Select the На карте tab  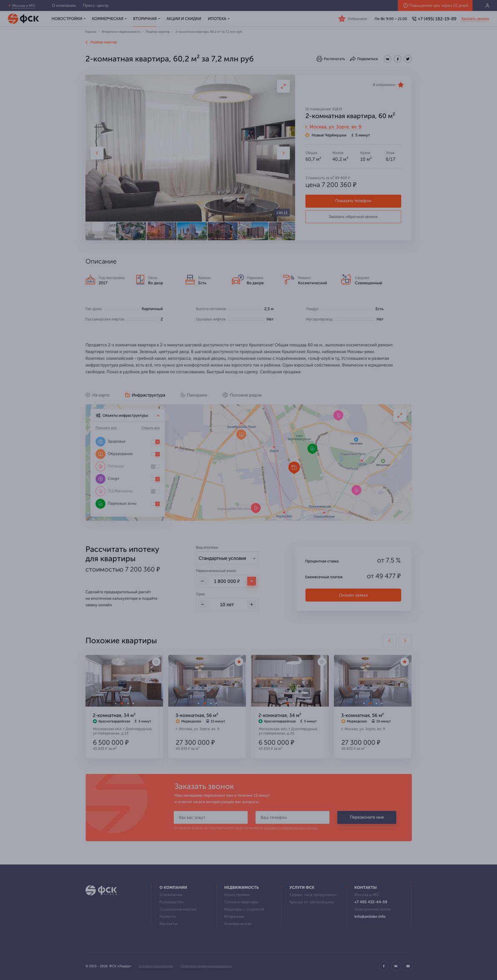tap(98, 395)
